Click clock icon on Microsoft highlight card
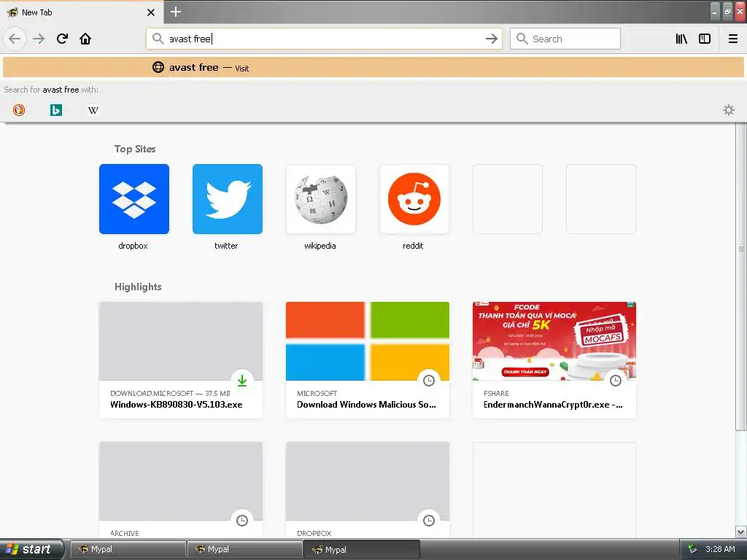Viewport: 747px width, 560px height. click(429, 381)
